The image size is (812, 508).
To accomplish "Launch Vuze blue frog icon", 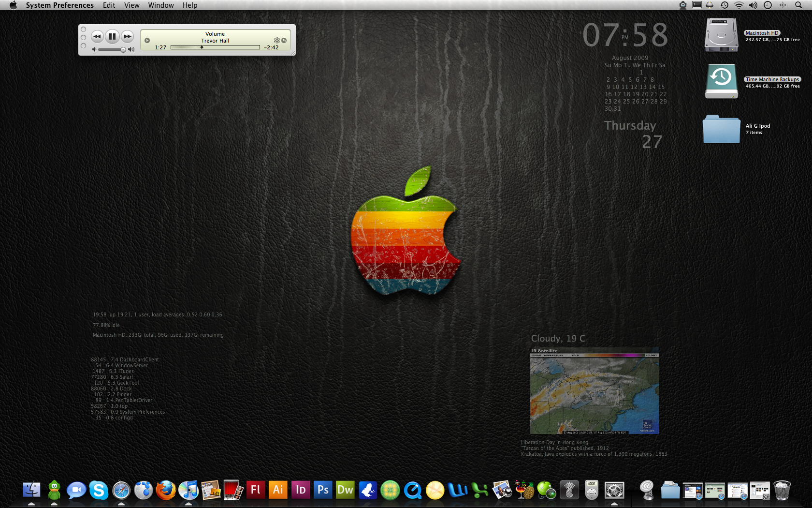I will [368, 490].
